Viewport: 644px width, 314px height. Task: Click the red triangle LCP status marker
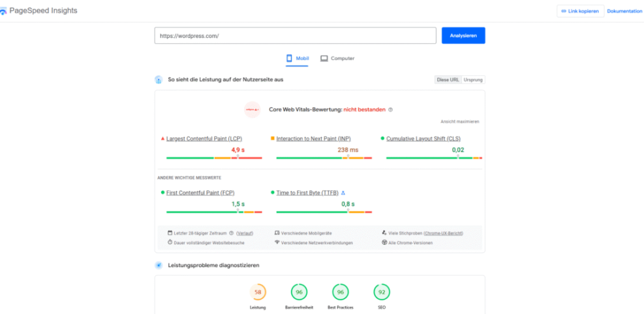[x=162, y=139]
